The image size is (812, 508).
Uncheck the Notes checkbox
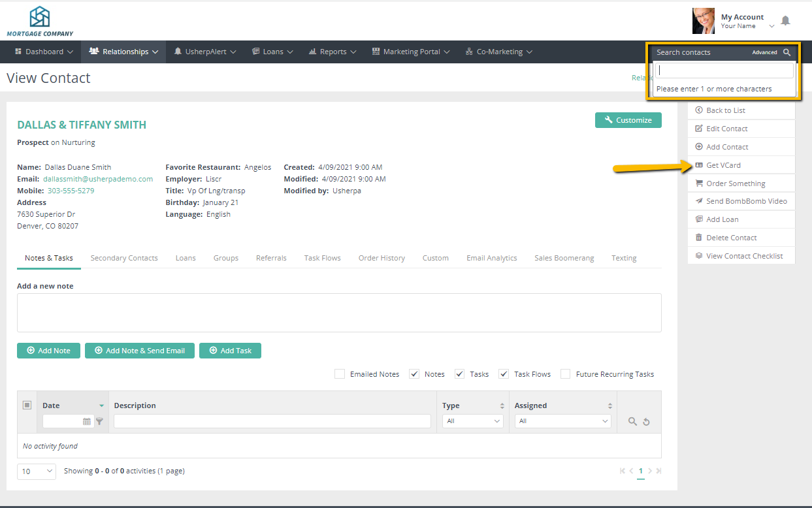click(x=414, y=373)
